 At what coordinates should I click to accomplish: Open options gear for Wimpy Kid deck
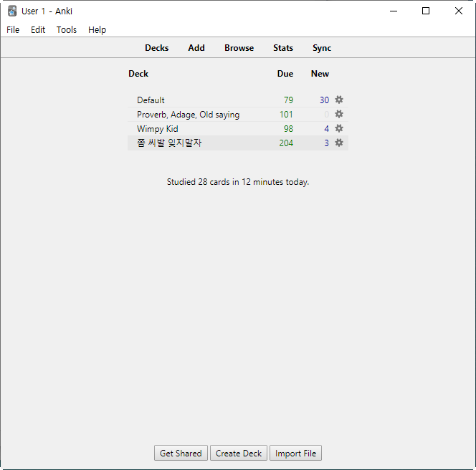point(339,128)
